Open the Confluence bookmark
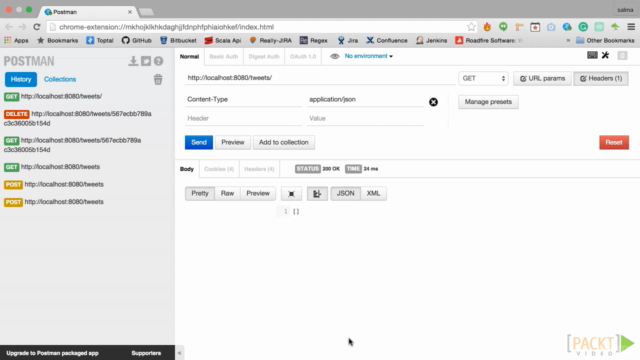640x360 pixels. pyautogui.click(x=387, y=40)
